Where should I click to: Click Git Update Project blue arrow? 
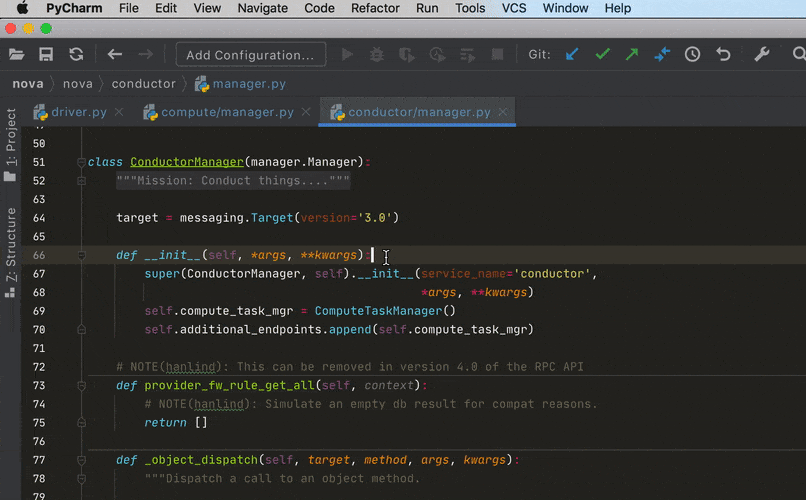click(572, 55)
